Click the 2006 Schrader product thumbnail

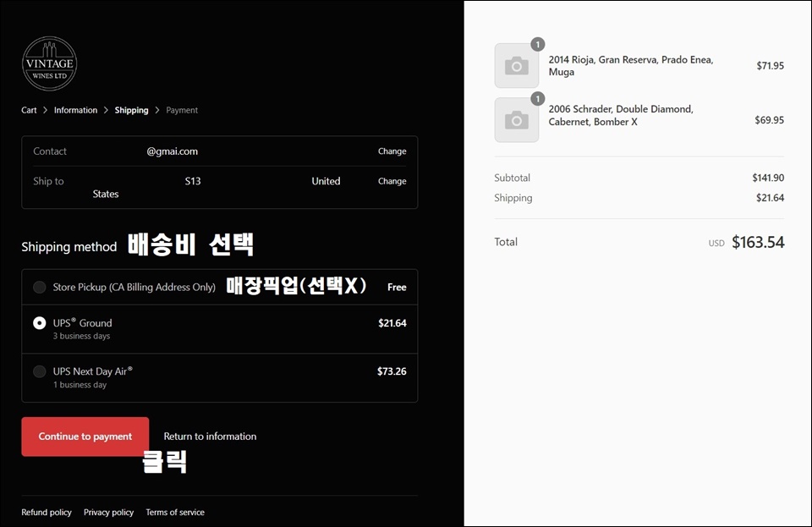[x=517, y=120]
